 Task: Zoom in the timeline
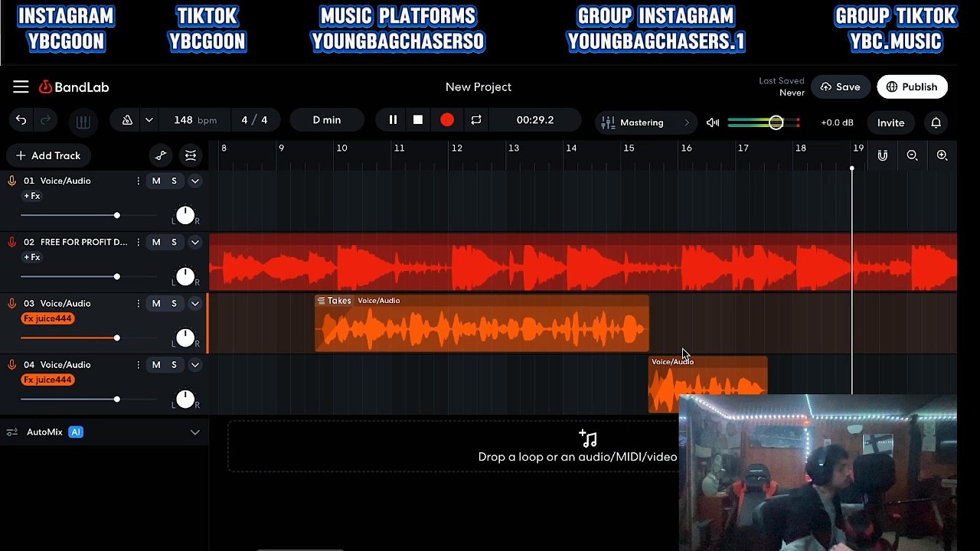point(942,155)
